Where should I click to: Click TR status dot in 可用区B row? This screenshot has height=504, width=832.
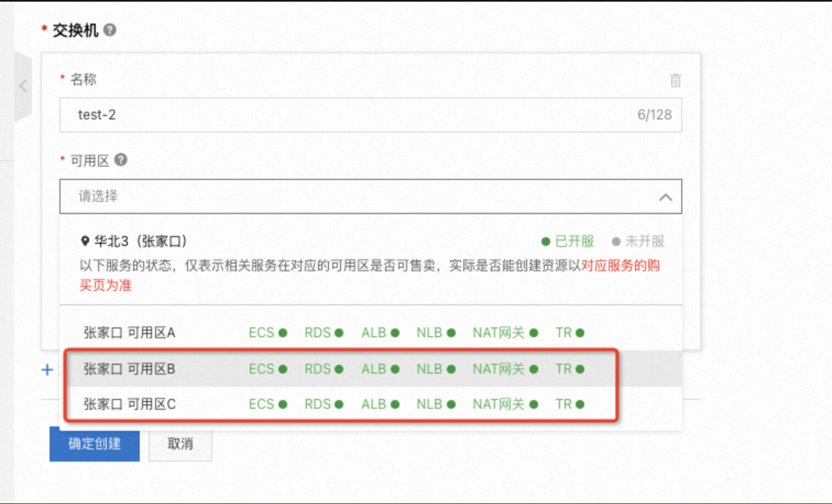580,369
